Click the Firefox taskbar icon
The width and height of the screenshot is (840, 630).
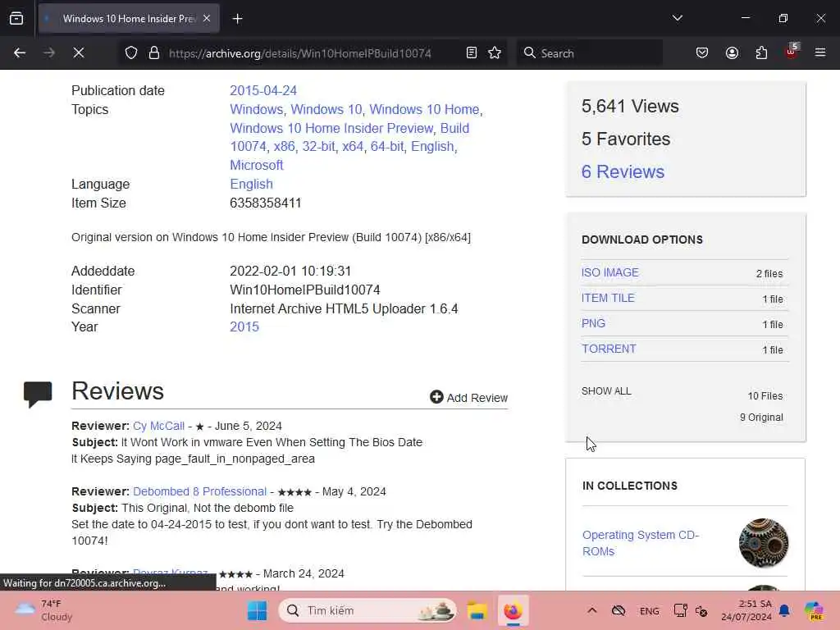point(513,610)
